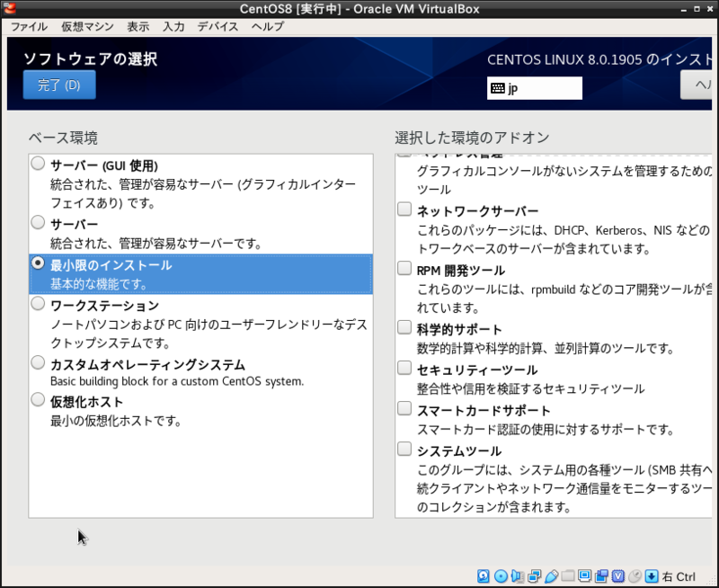Click the jp keyboard layout field

[535, 88]
